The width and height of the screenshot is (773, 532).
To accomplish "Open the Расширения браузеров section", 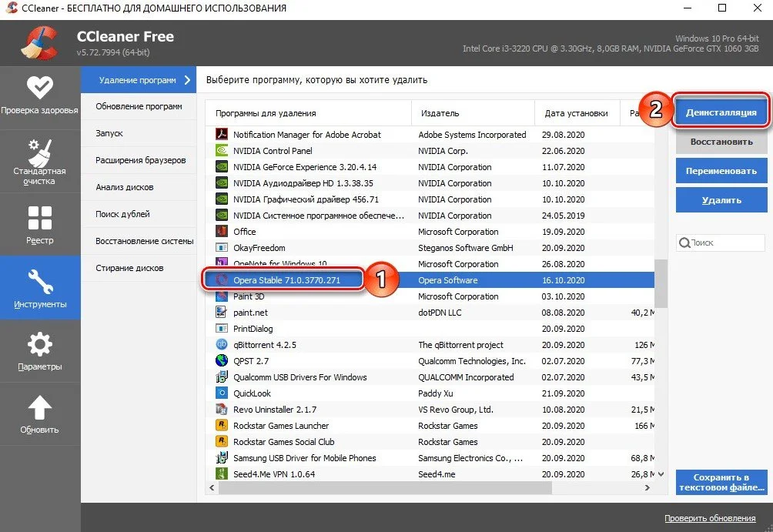I will point(139,160).
